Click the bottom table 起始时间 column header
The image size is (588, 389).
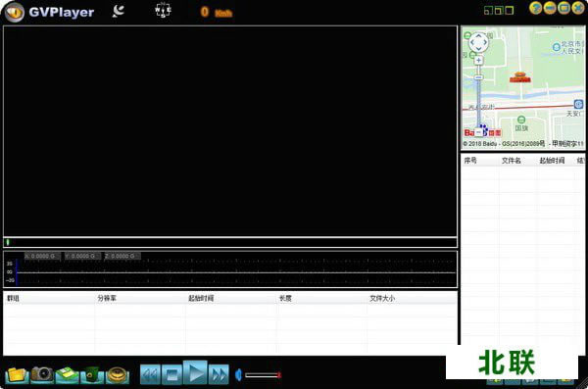click(201, 298)
